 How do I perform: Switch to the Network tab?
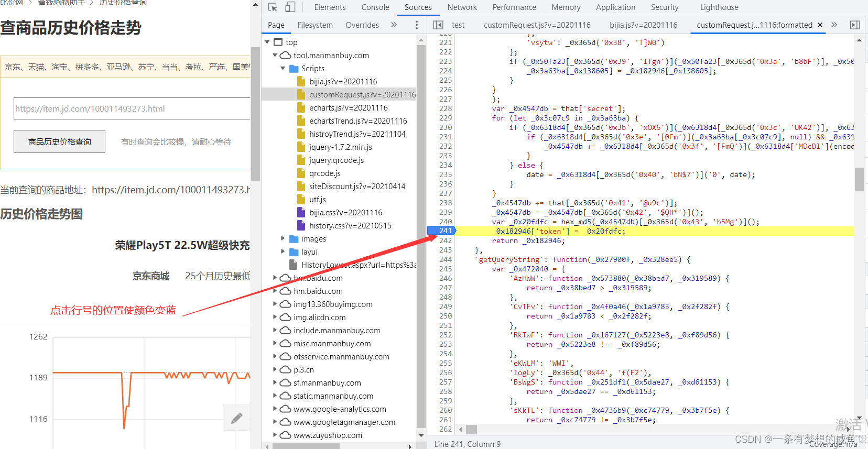(x=462, y=7)
